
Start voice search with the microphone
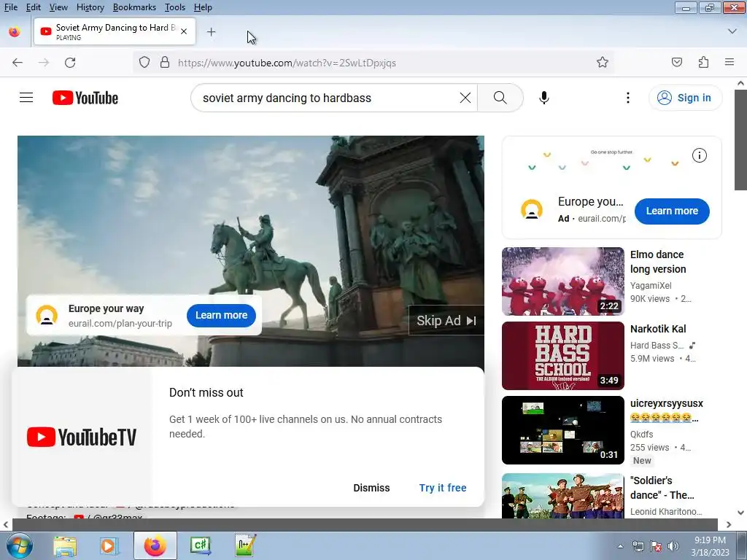pyautogui.click(x=543, y=98)
